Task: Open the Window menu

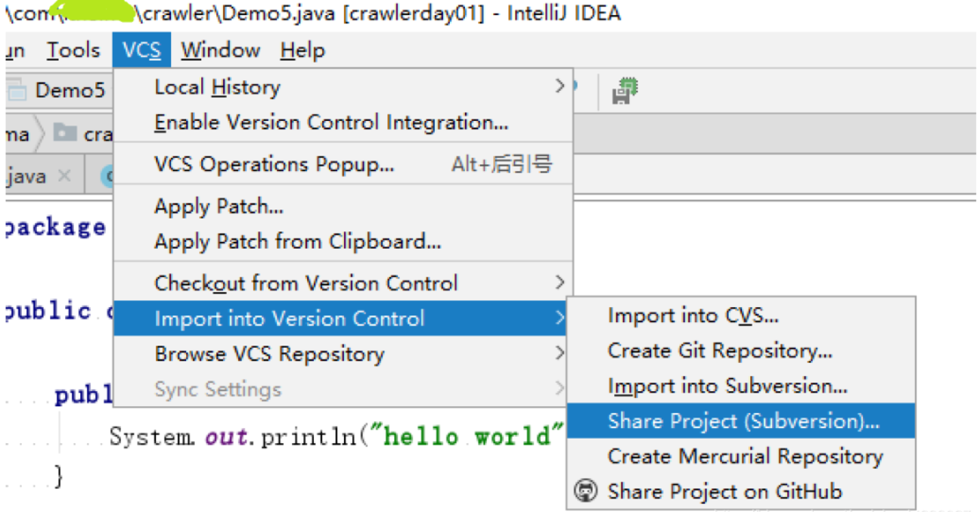Action: tap(220, 51)
